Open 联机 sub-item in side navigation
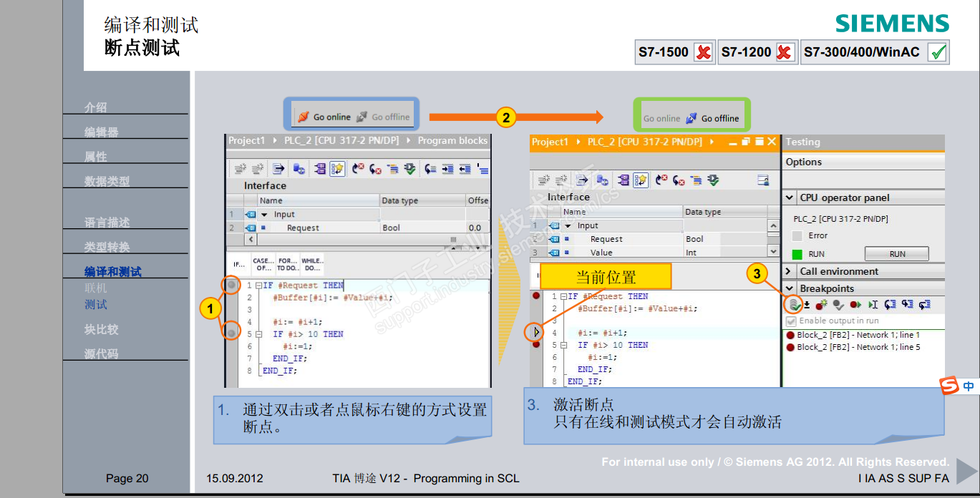980x498 pixels. point(95,288)
